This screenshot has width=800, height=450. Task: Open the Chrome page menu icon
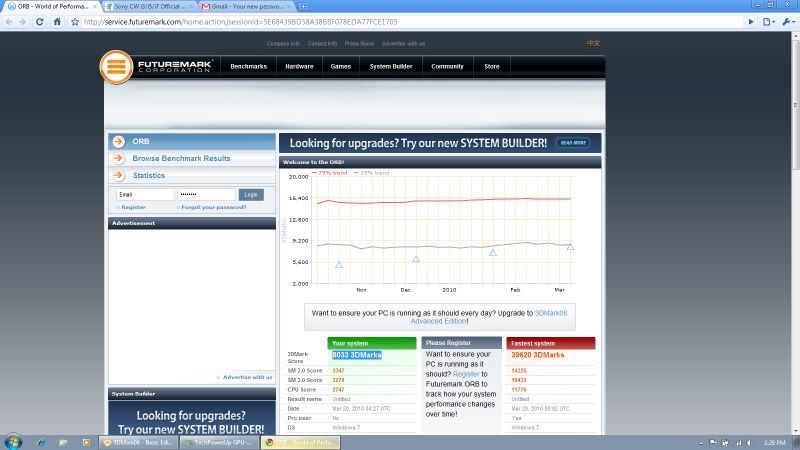pos(769,21)
